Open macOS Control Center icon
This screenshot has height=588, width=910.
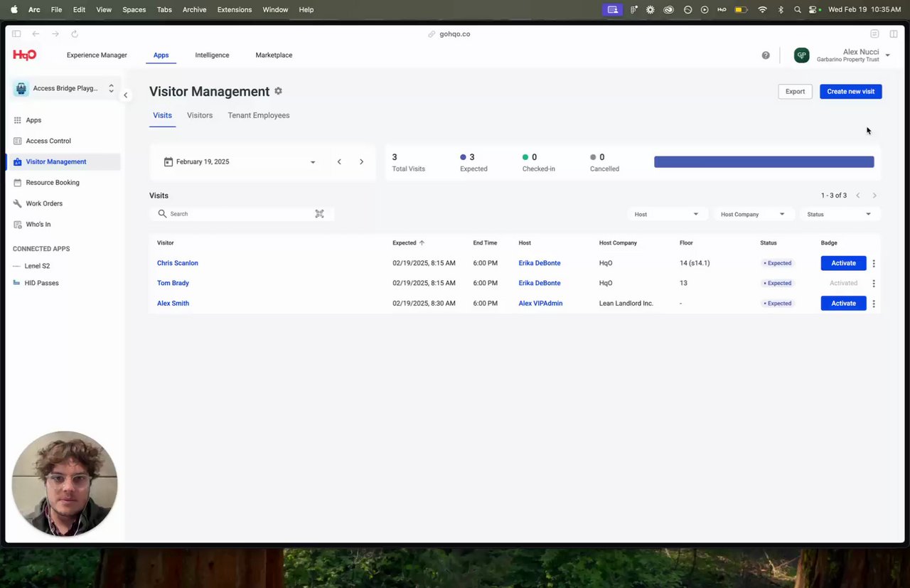(813, 10)
